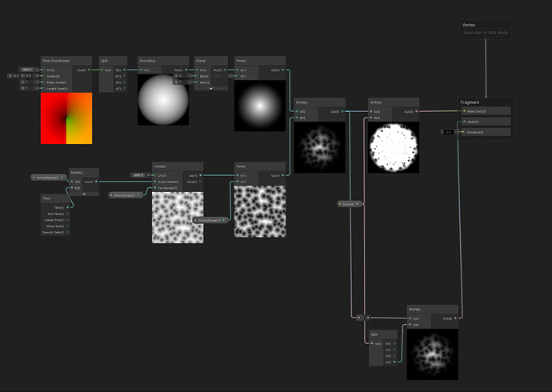
Task: Click the R(1) output port of the bottom Split node
Action: tap(394, 343)
